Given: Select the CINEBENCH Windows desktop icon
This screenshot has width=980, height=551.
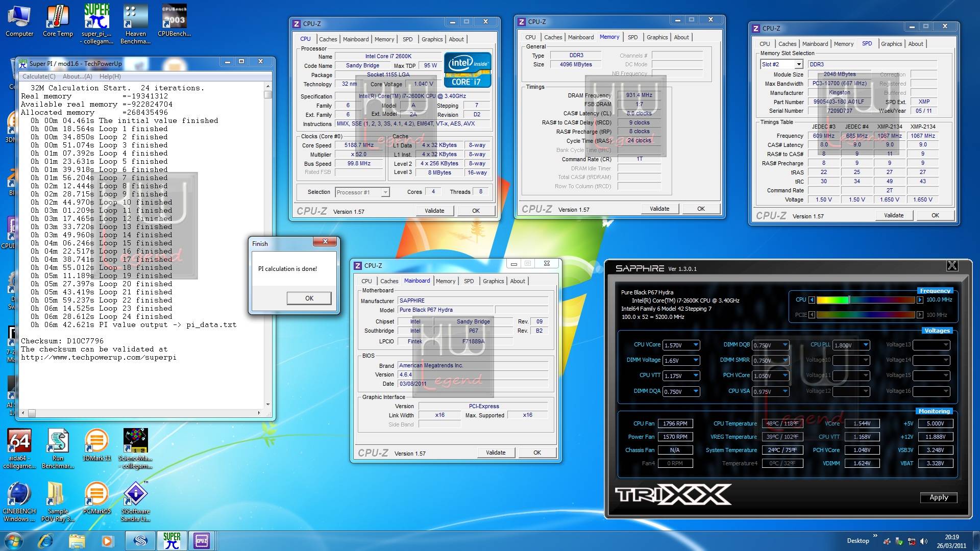Looking at the screenshot, I should 19,502.
